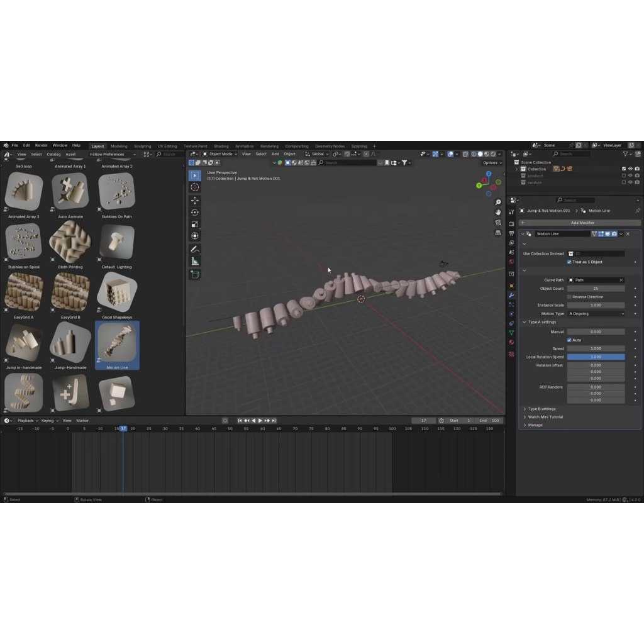Toggle visibility eye of random collection
Screen dimensions: 644x644
coord(630,182)
